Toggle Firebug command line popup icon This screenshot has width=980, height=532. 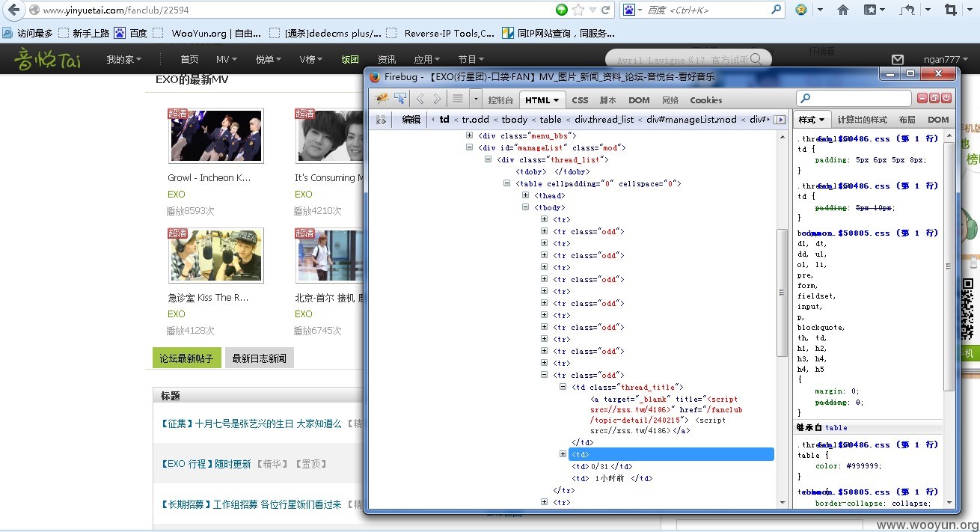[458, 99]
